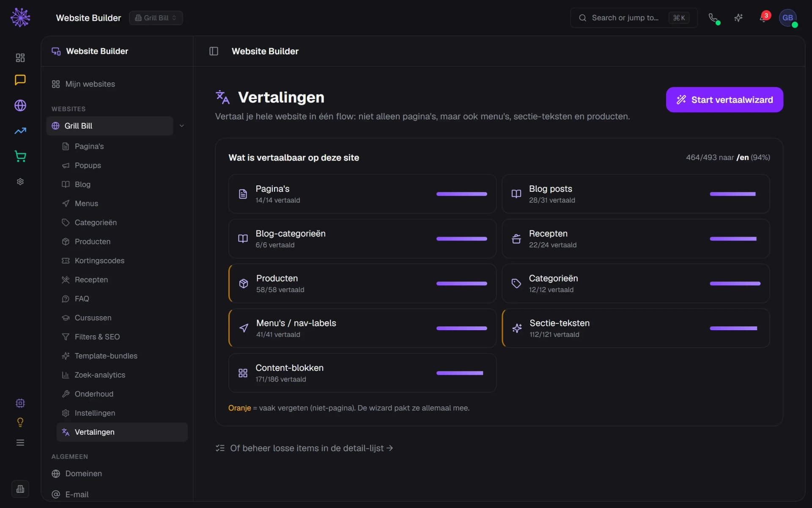Viewport: 812px width, 508px height.
Task: Open the Grill Bill workspace switcher
Action: (156, 18)
